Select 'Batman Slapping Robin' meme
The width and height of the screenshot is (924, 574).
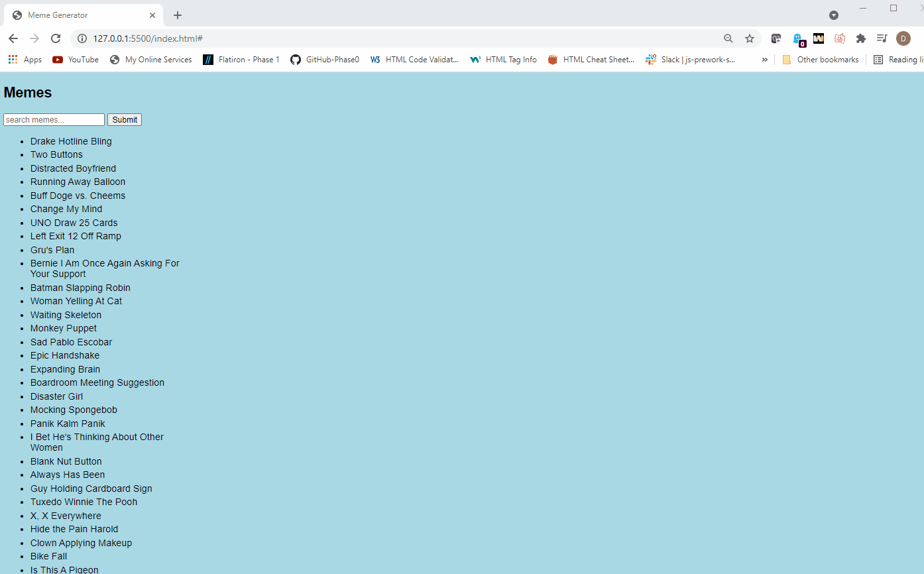pyautogui.click(x=80, y=288)
